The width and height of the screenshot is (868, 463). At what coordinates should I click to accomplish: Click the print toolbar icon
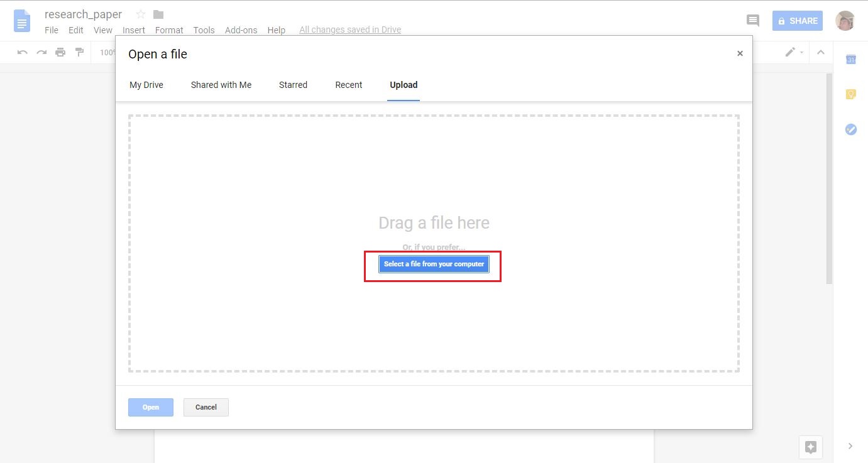point(60,52)
